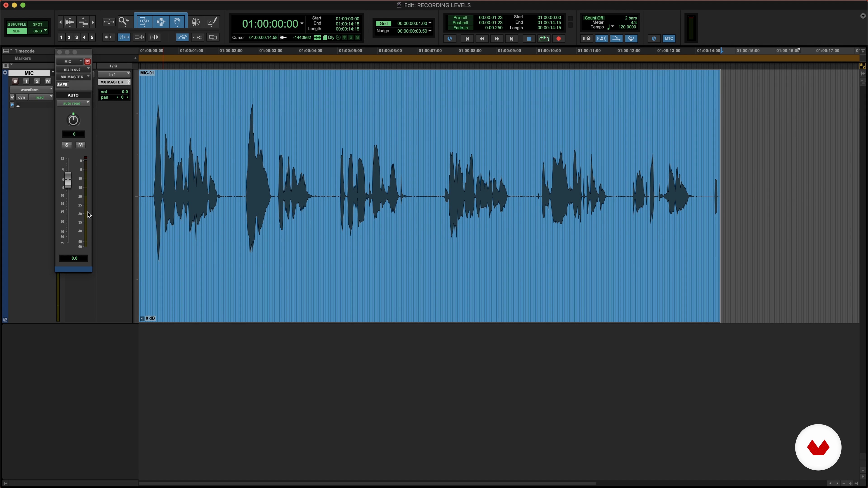The height and width of the screenshot is (488, 868).
Task: Toggle the Tempo Ruler Enable conductor button
Action: click(x=631, y=38)
